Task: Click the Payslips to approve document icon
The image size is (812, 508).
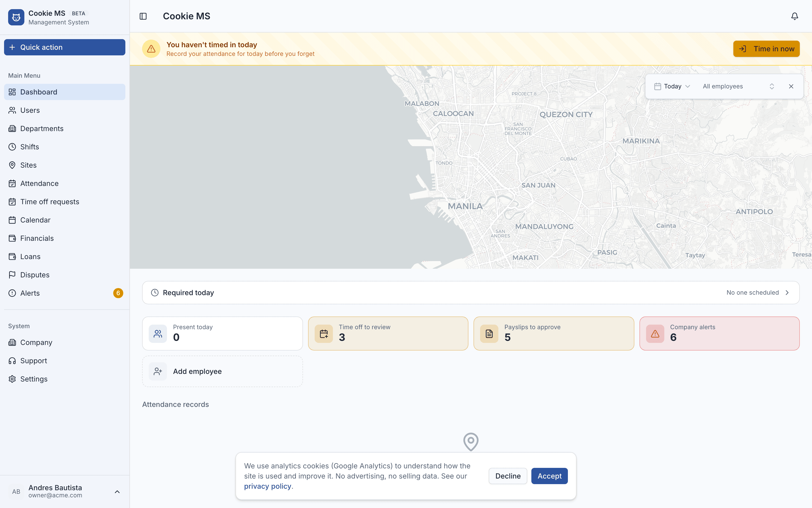Action: click(489, 334)
